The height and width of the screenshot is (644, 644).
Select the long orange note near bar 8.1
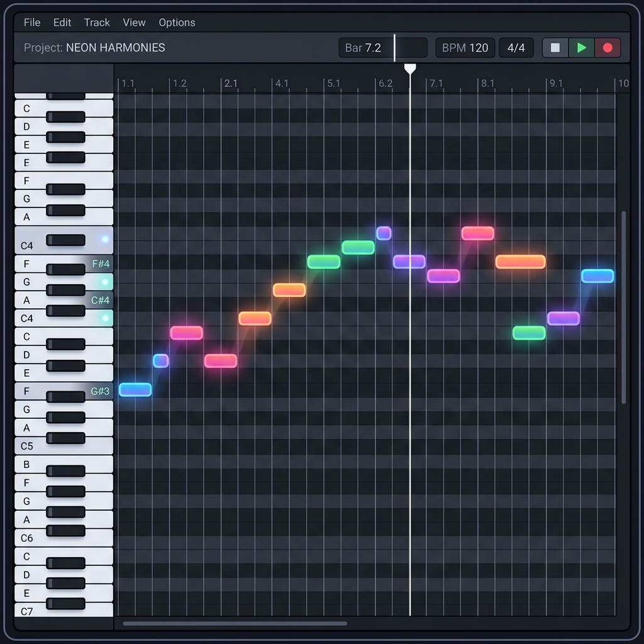[520, 262]
